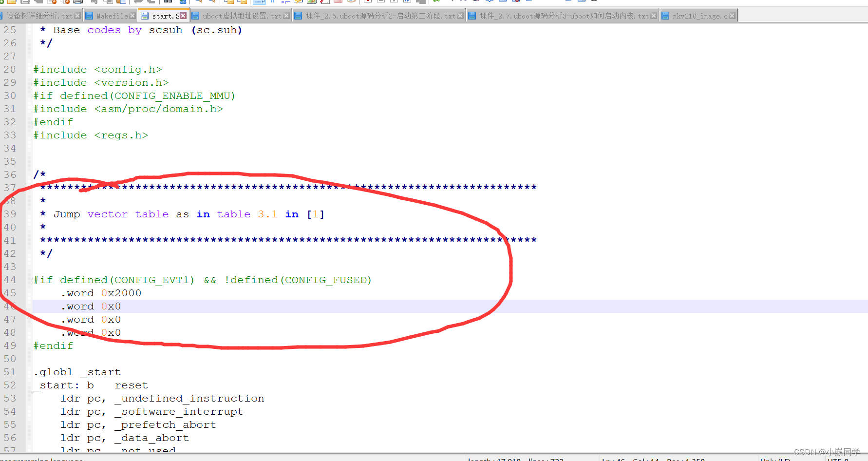Viewport: 868px width, 461px height.
Task: Click 'ldr pc, _undefined_instruction' line
Action: click(x=162, y=399)
